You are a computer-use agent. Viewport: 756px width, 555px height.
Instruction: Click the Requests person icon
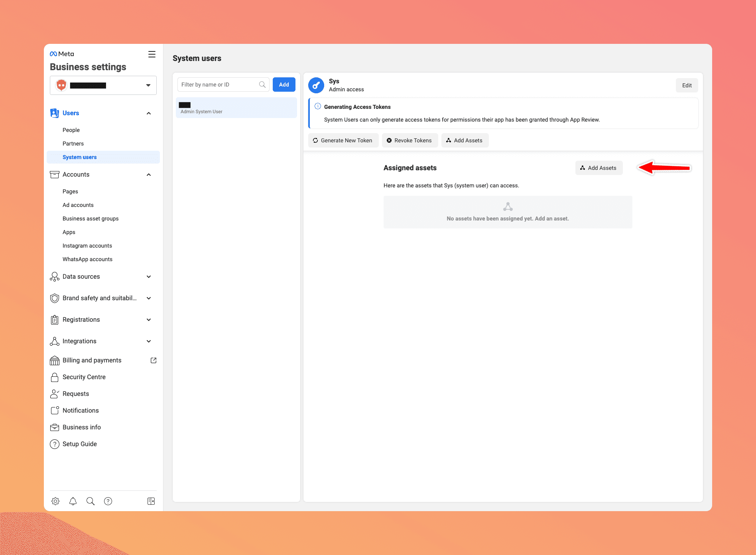(x=55, y=394)
